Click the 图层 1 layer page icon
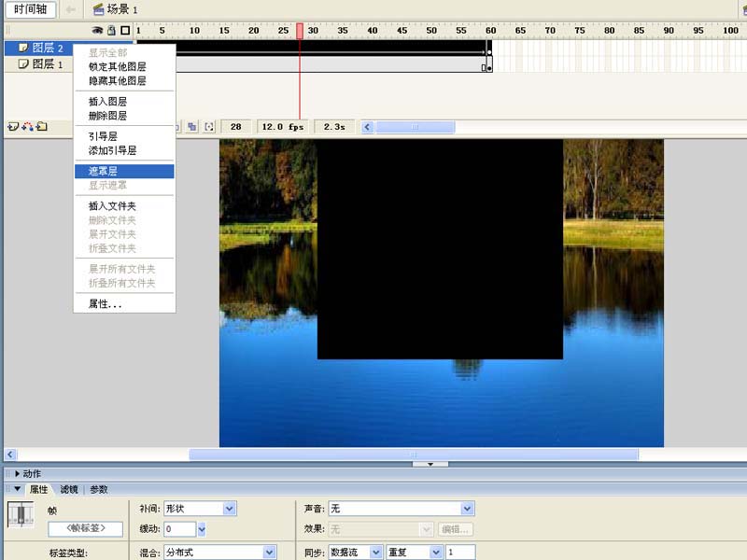 point(22,63)
